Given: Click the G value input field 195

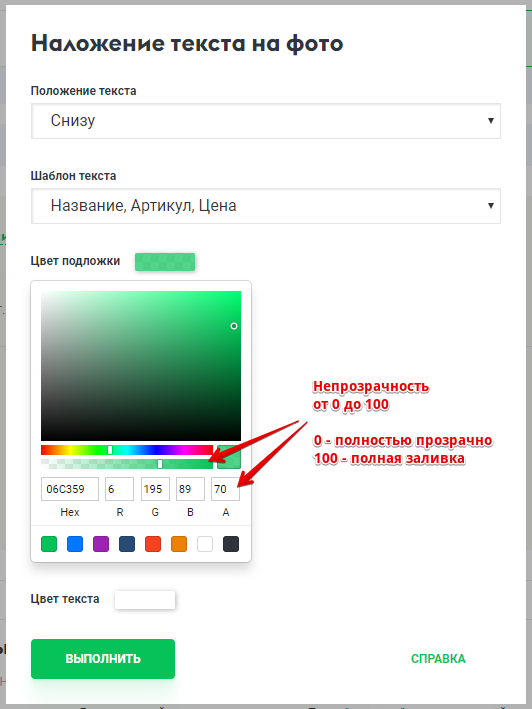Looking at the screenshot, I should [155, 489].
